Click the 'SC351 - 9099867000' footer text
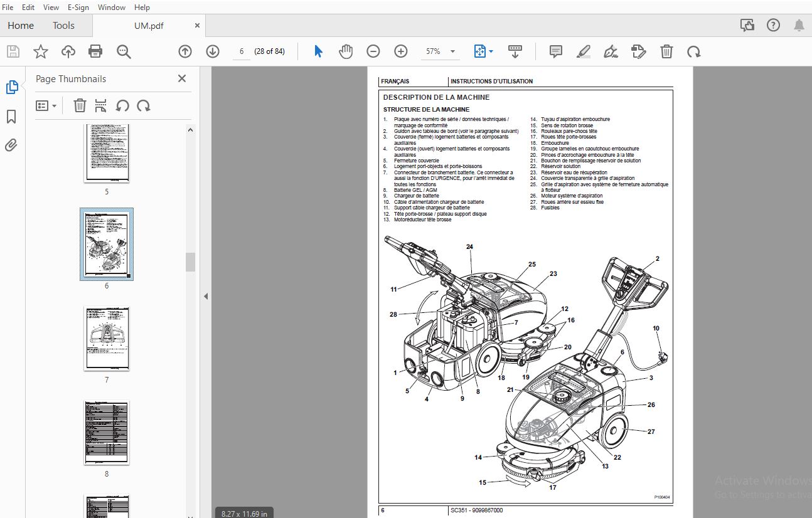The width and height of the screenshot is (812, 518). pos(476,510)
